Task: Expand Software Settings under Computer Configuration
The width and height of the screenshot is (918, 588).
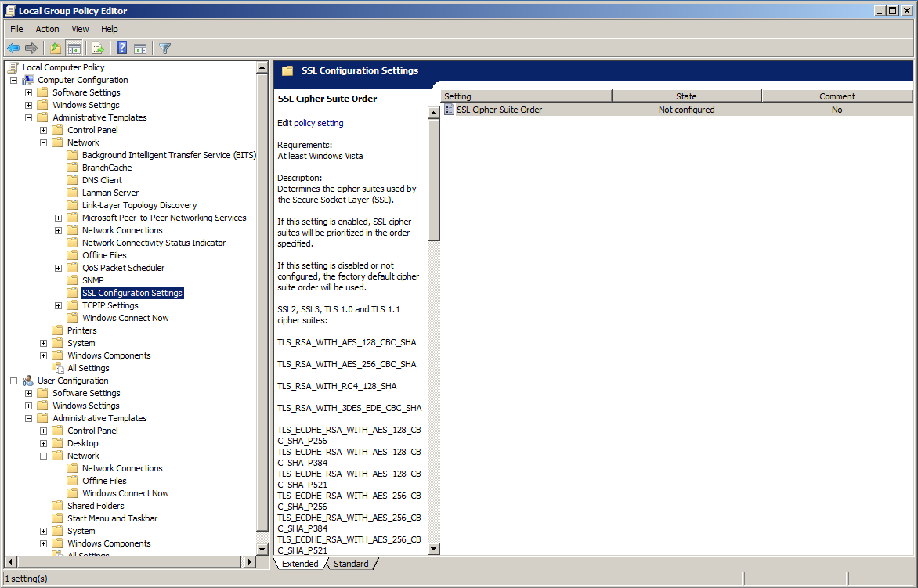Action: click(x=28, y=92)
